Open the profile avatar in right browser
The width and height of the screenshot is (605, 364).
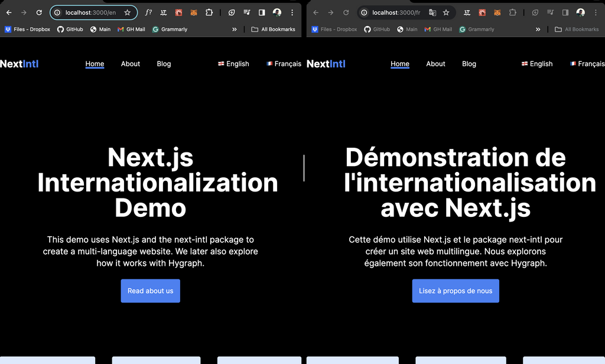point(581,13)
